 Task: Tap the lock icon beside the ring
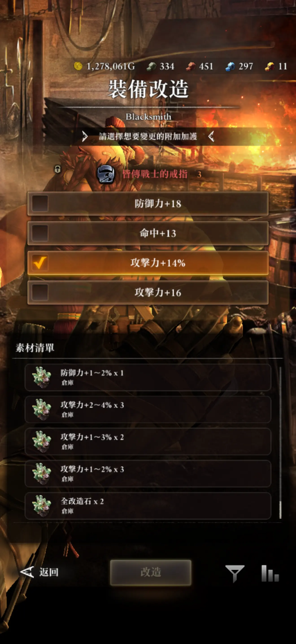[58, 169]
